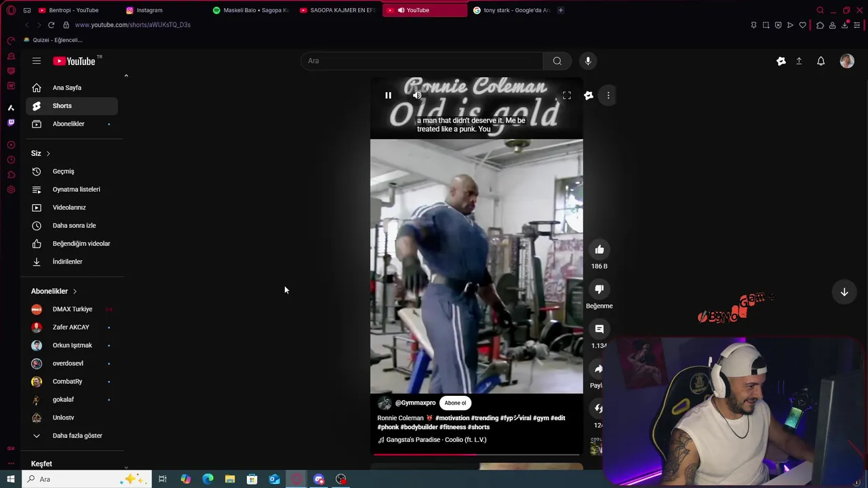The width and height of the screenshot is (868, 488).
Task: Open the account avatar menu
Action: pos(847,61)
